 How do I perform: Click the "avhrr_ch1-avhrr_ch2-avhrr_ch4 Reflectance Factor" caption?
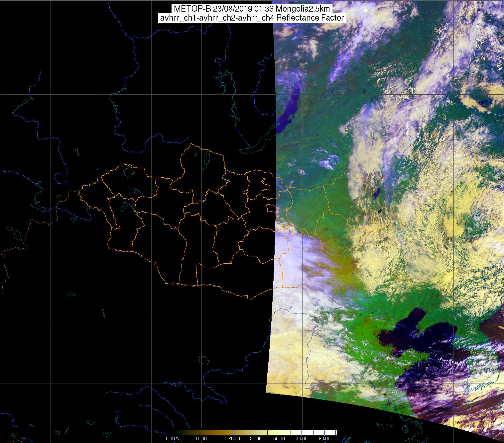pos(252,18)
